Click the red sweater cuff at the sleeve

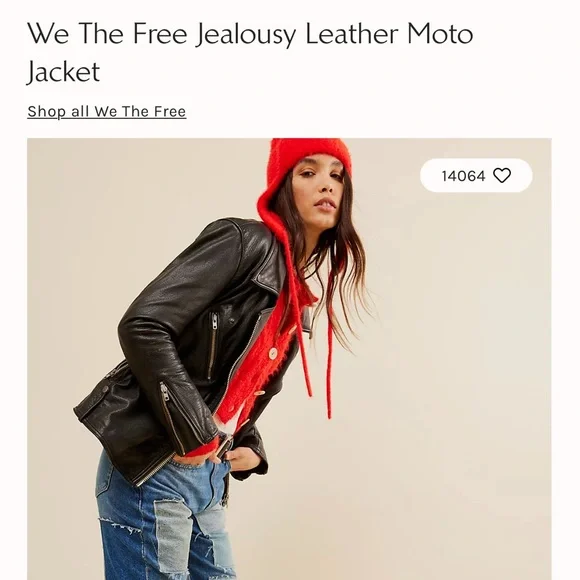point(200,449)
